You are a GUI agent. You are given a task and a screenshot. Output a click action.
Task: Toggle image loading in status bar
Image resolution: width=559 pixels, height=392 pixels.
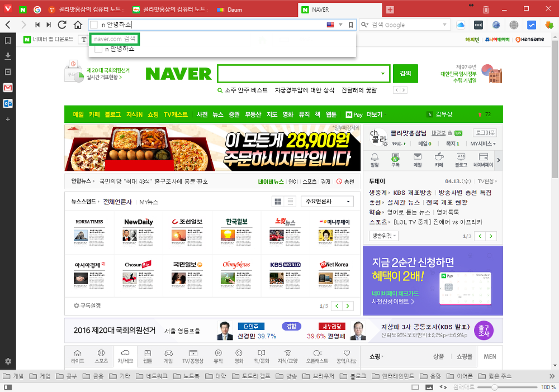(x=429, y=387)
